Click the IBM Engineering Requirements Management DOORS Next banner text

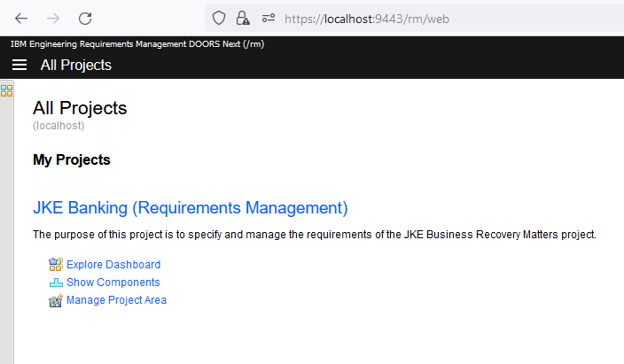pyautogui.click(x=137, y=44)
